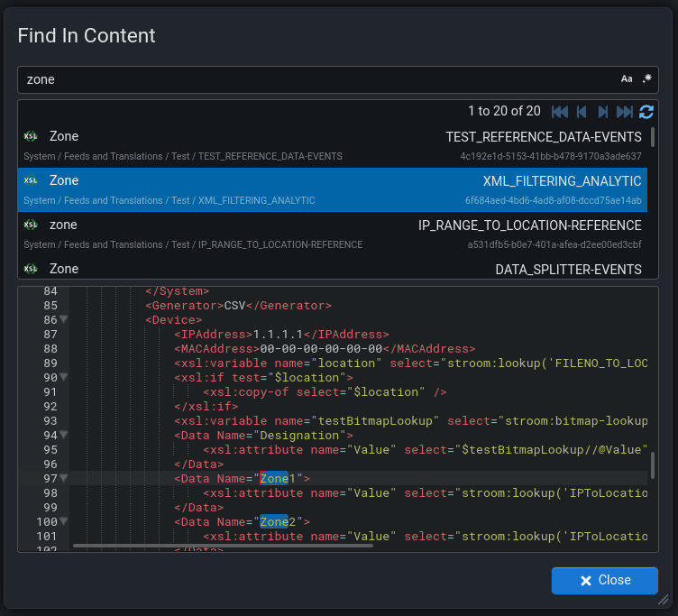Go to first page of results
The image size is (678, 616).
tap(559, 112)
